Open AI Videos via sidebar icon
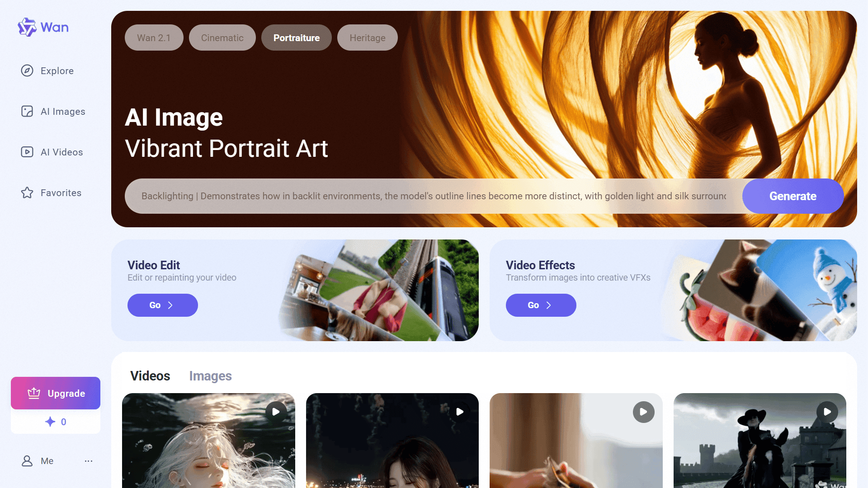This screenshot has width=868, height=488. (27, 152)
